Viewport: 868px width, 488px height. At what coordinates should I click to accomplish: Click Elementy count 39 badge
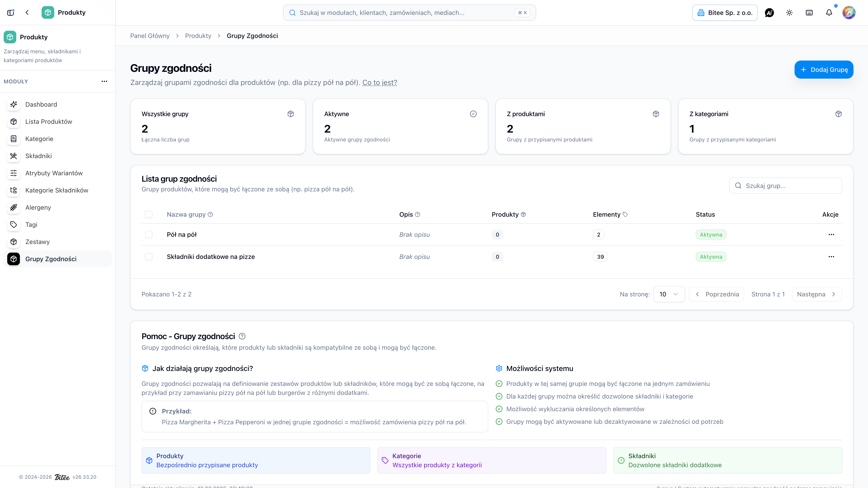pyautogui.click(x=600, y=257)
